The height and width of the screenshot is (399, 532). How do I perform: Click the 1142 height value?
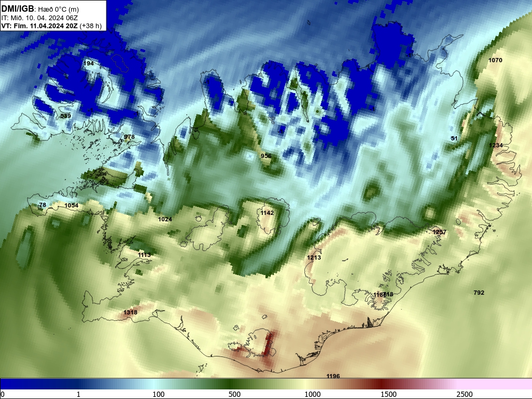coord(267,213)
